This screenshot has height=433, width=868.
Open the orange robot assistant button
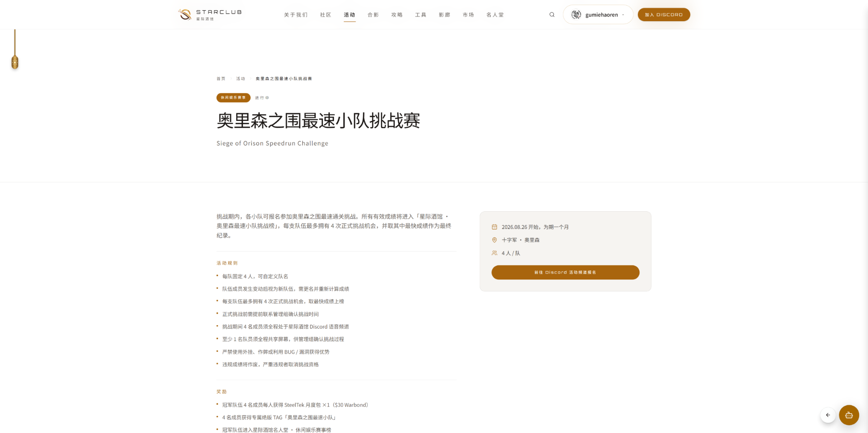(849, 415)
